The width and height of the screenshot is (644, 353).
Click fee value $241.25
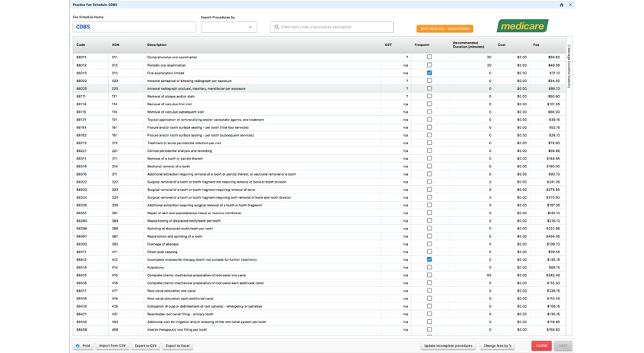tap(553, 182)
